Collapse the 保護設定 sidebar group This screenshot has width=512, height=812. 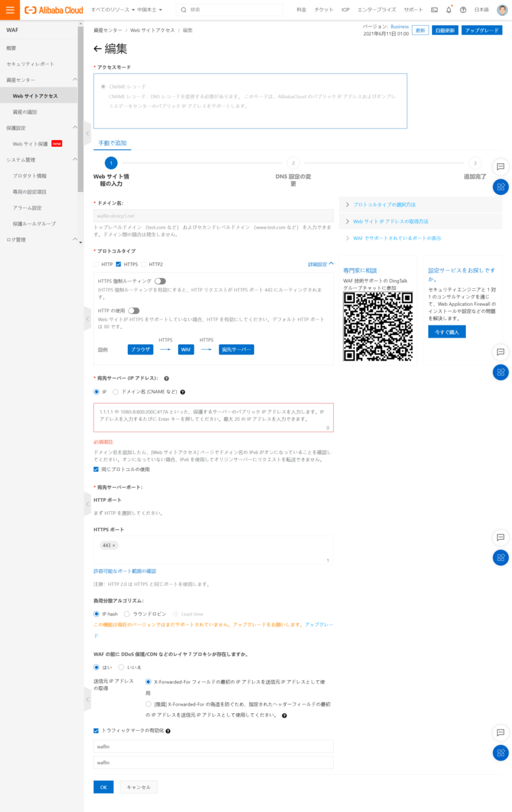pyautogui.click(x=75, y=127)
